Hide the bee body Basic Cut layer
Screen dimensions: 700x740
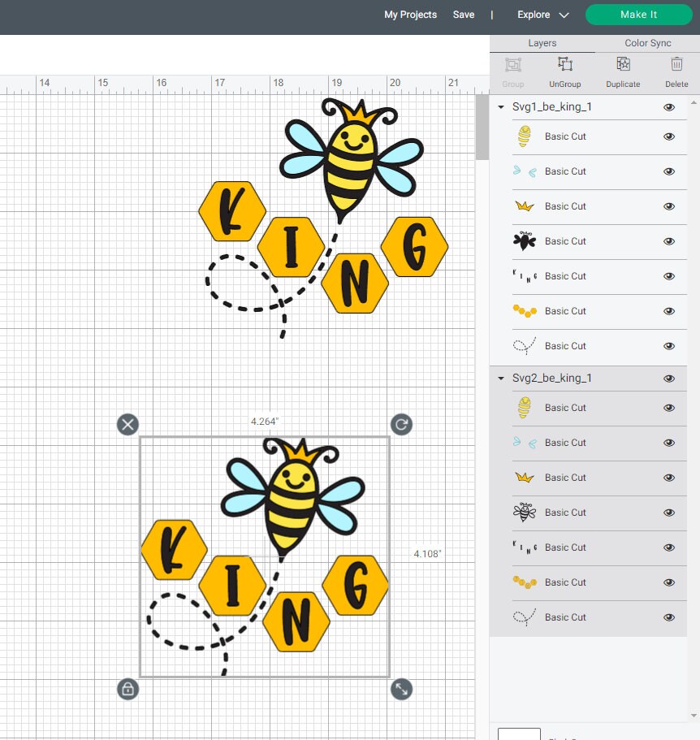tap(669, 136)
